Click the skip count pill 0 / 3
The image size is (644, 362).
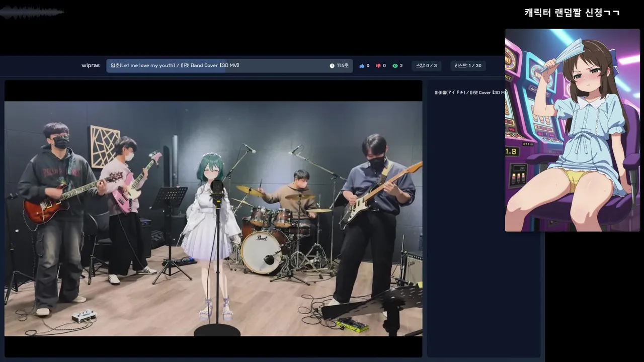[x=426, y=66]
